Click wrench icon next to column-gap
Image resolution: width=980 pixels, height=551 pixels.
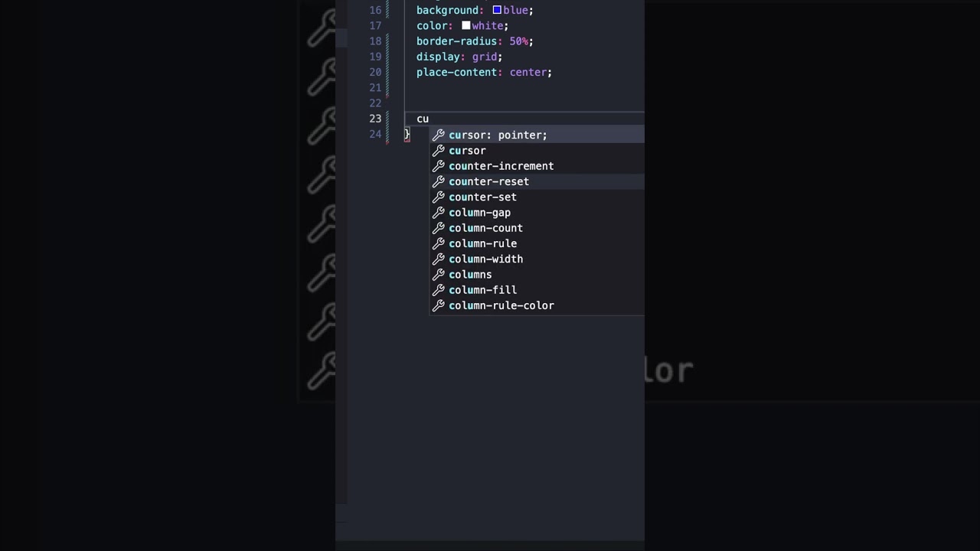(439, 213)
